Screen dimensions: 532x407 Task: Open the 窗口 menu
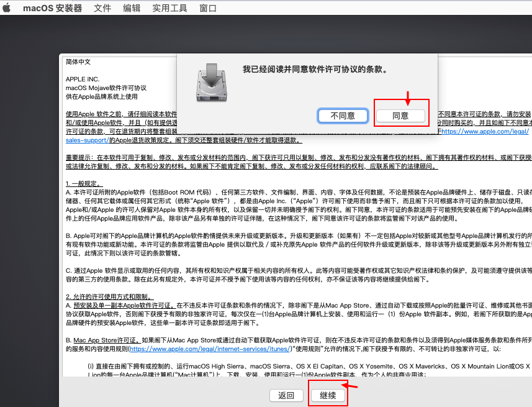click(x=207, y=8)
